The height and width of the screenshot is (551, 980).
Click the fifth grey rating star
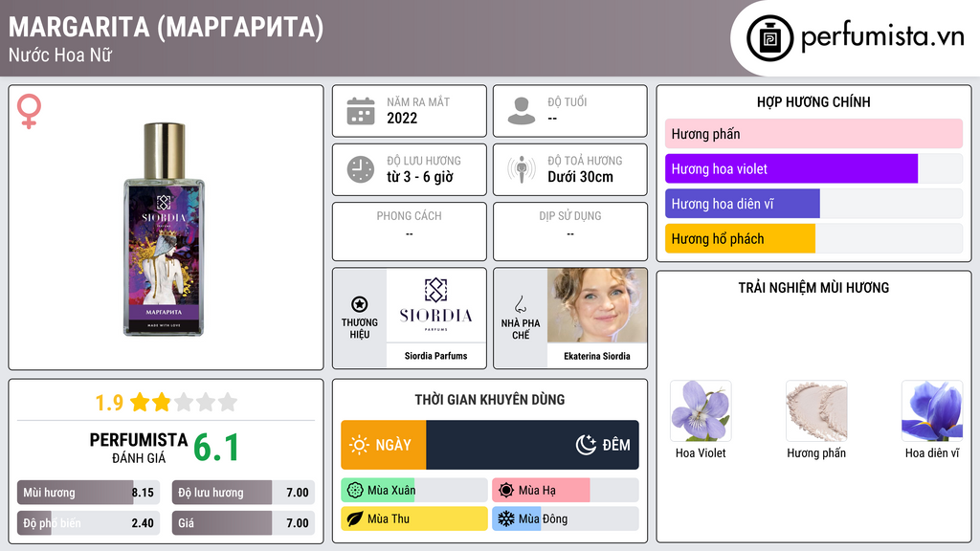228,402
